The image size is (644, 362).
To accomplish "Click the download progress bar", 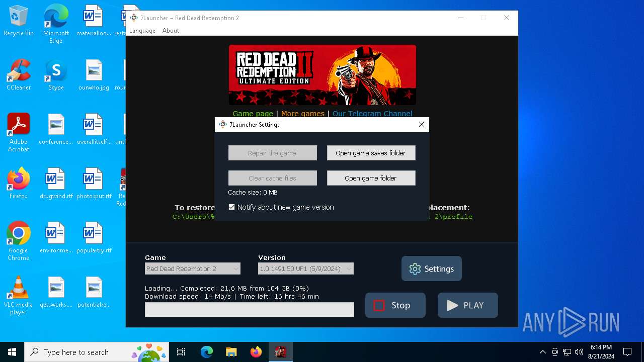I will tap(250, 310).
